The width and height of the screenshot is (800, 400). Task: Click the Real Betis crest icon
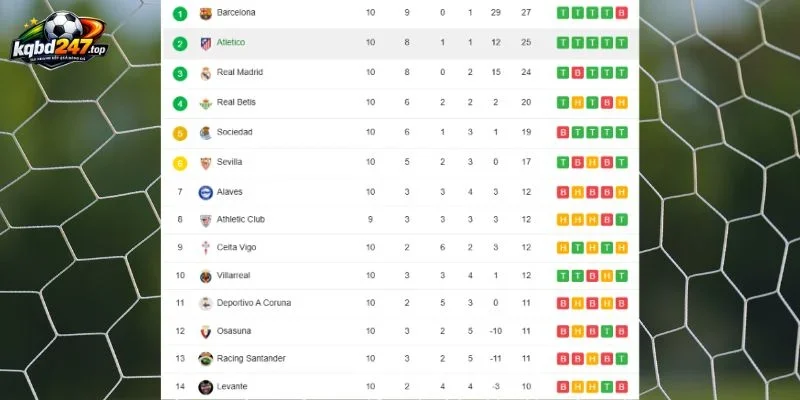pyautogui.click(x=206, y=104)
